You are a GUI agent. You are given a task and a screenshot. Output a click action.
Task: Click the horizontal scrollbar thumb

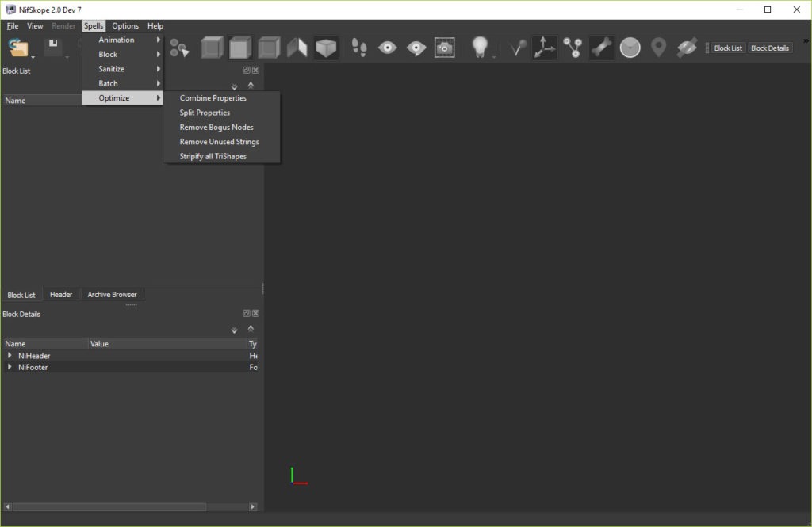109,507
